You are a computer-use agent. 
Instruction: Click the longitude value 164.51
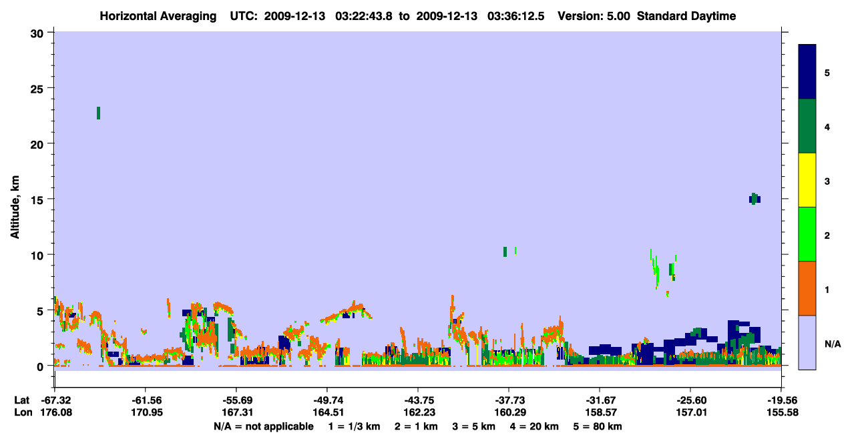click(x=327, y=413)
